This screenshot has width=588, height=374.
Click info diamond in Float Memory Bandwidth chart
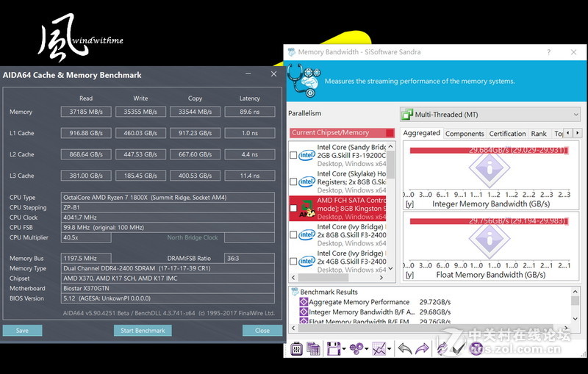click(x=489, y=239)
